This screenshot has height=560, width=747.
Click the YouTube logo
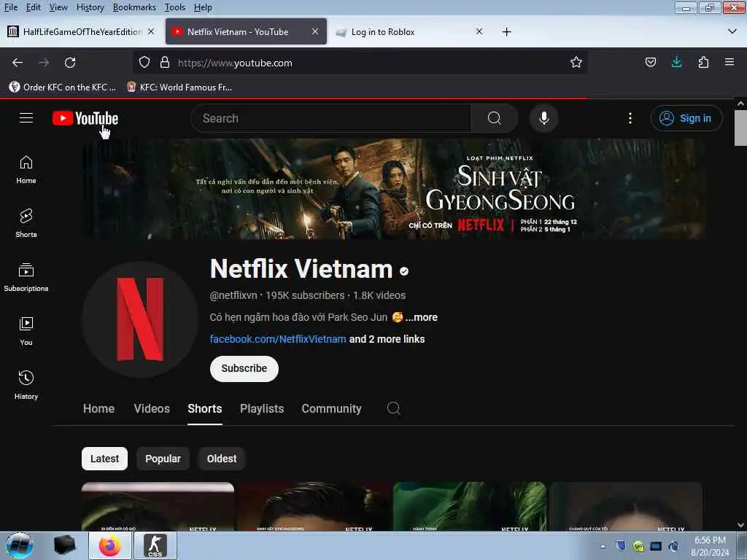pos(85,118)
